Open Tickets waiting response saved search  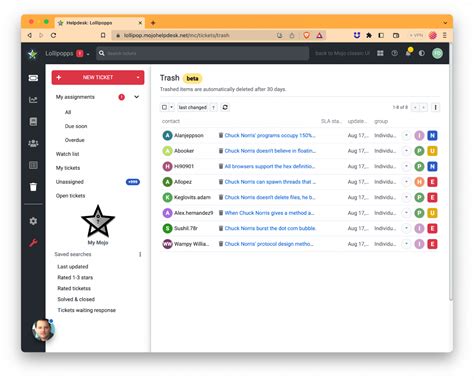(87, 310)
